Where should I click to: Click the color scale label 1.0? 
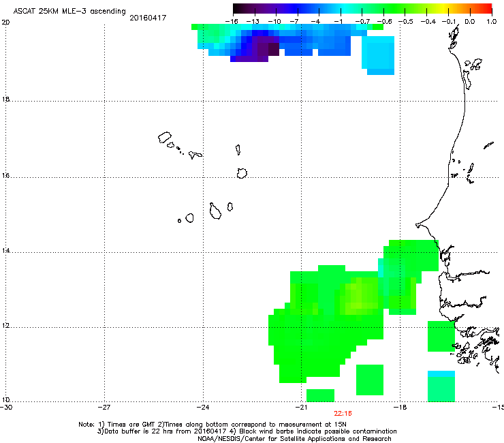492,22
